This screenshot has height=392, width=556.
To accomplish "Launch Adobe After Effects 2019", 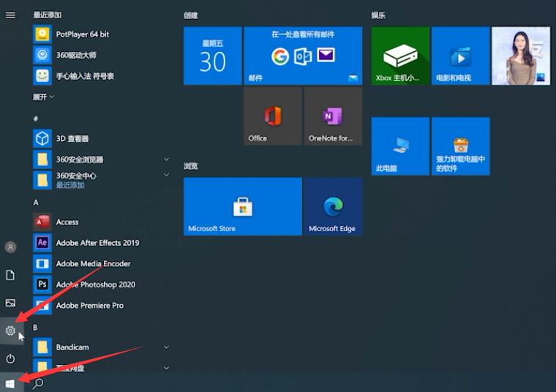I will pyautogui.click(x=101, y=243).
